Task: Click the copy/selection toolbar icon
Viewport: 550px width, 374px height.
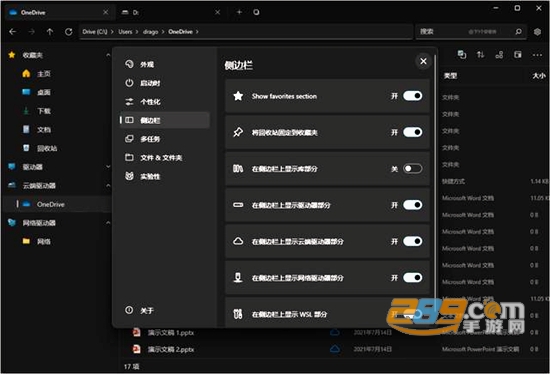Action: pos(462,55)
